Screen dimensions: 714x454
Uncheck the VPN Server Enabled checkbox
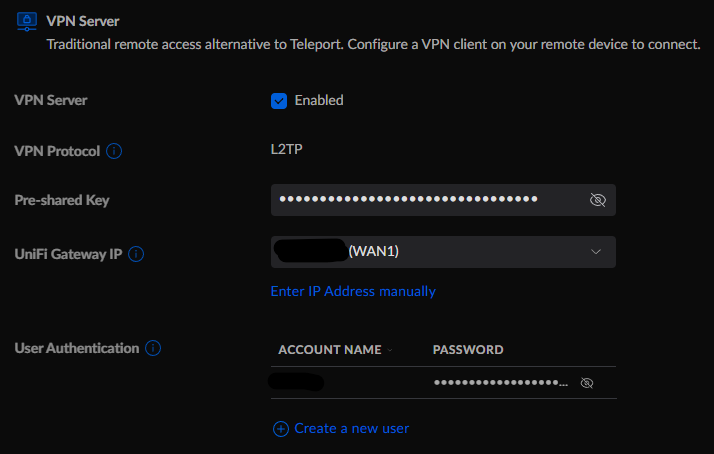tap(279, 101)
